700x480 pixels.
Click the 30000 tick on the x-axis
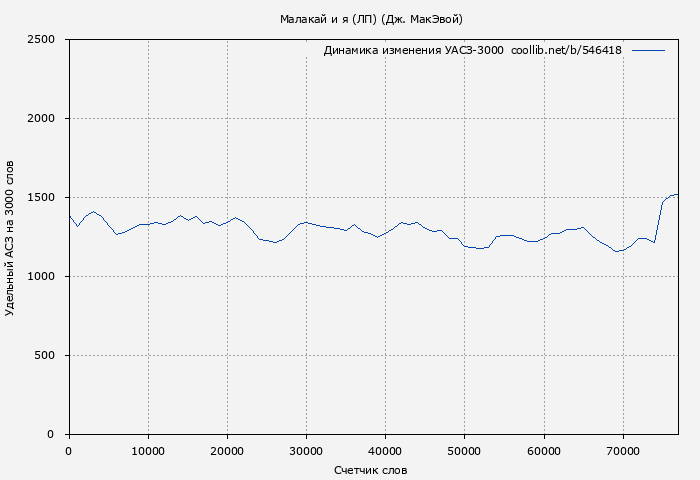[306, 451]
